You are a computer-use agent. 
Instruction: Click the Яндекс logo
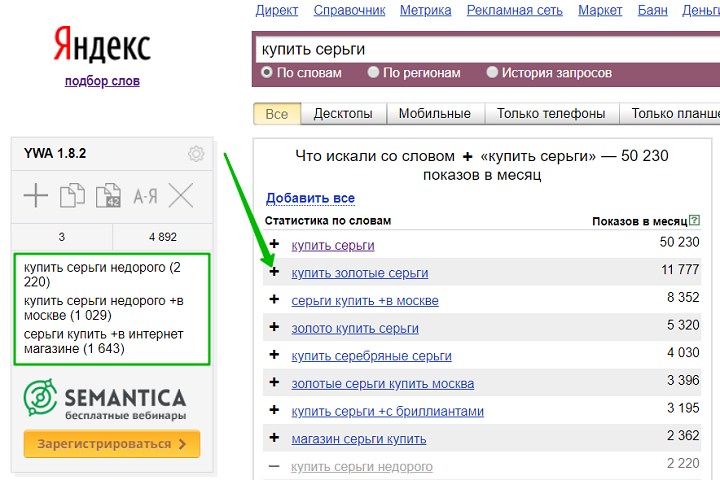point(102,45)
